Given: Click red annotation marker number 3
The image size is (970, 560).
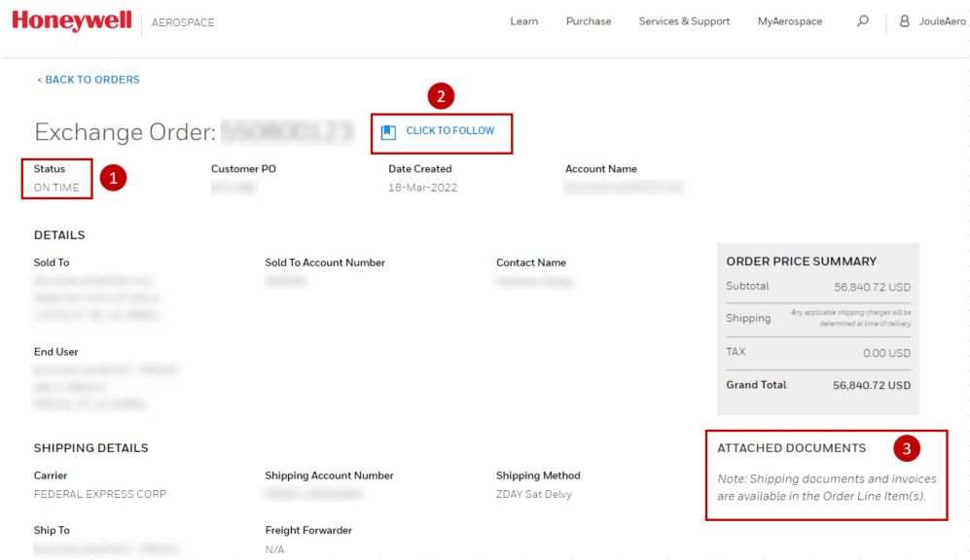Looking at the screenshot, I should pos(907,448).
